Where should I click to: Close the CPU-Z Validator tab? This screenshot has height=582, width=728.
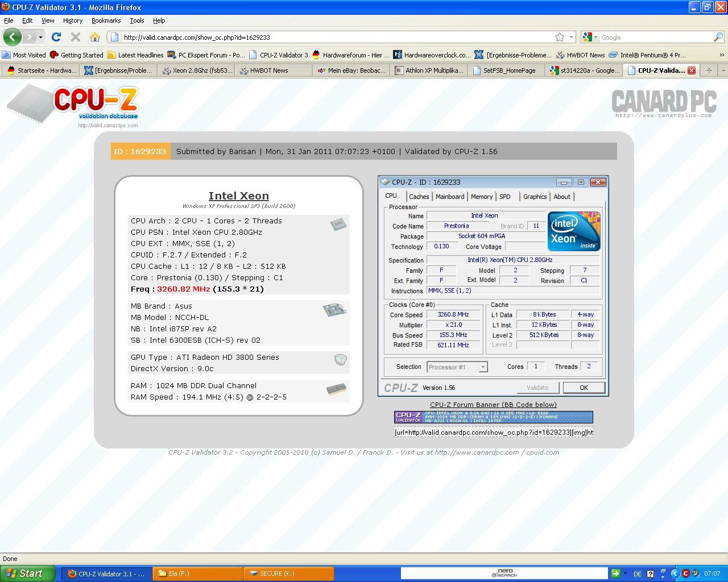coord(692,70)
